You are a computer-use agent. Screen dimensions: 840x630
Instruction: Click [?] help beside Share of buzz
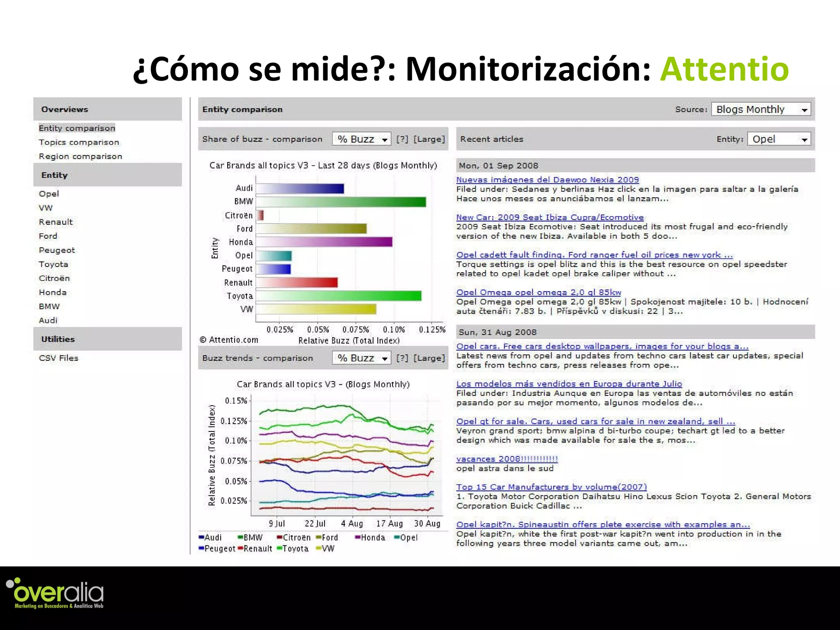[x=402, y=139]
